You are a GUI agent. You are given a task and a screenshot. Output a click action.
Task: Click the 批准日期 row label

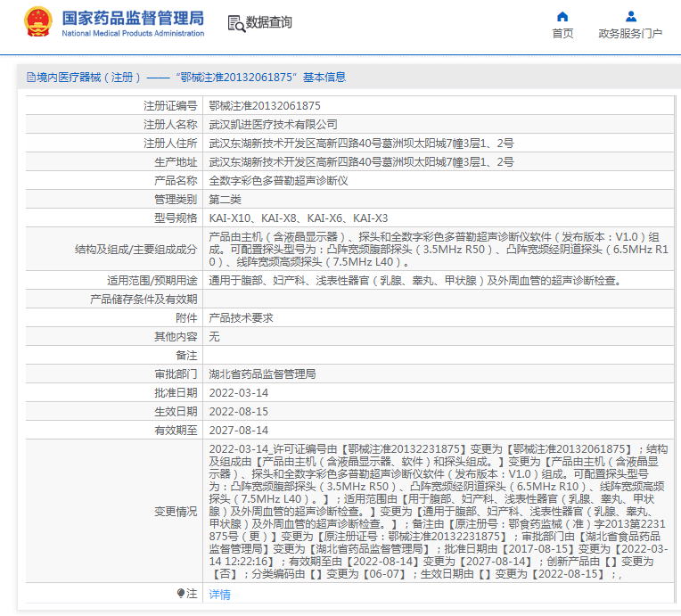(176, 392)
